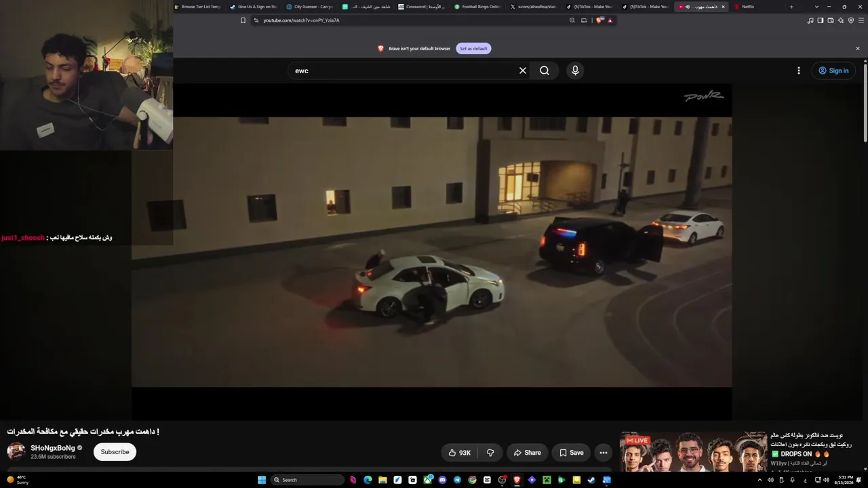
Task: Open Telegram from taskbar
Action: click(457, 480)
